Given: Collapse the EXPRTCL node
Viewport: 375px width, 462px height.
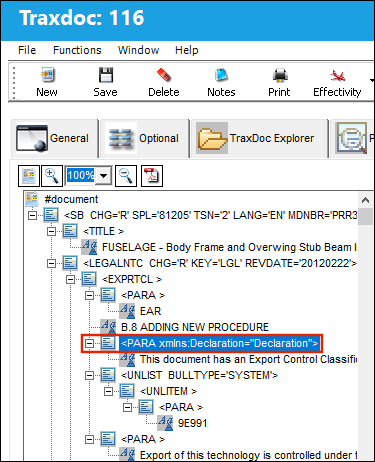Looking at the screenshot, I should click(70, 279).
